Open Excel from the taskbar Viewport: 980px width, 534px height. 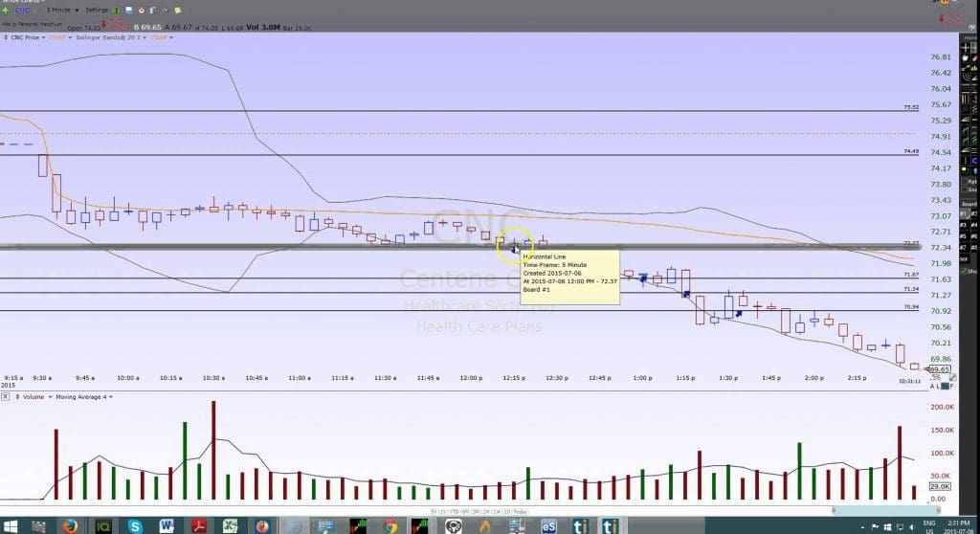point(230,525)
